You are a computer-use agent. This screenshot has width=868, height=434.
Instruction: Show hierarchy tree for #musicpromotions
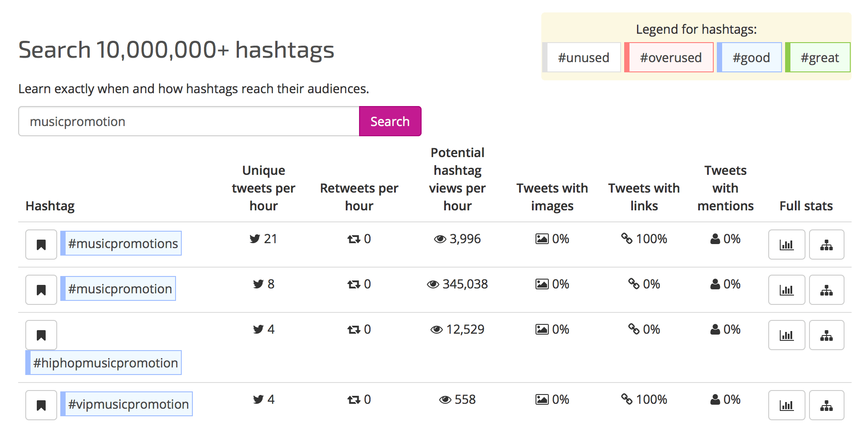(x=826, y=245)
